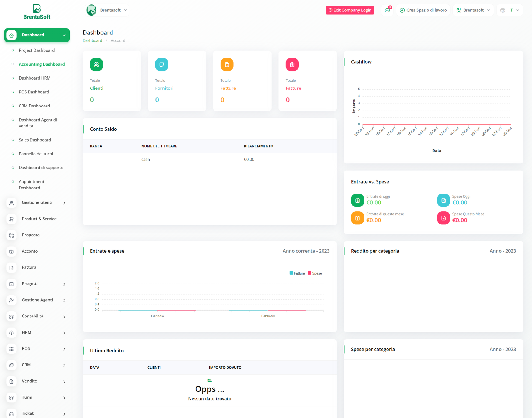The height and width of the screenshot is (418, 532).
Task: Expand the Contabilità sidebar menu
Action: (32, 316)
